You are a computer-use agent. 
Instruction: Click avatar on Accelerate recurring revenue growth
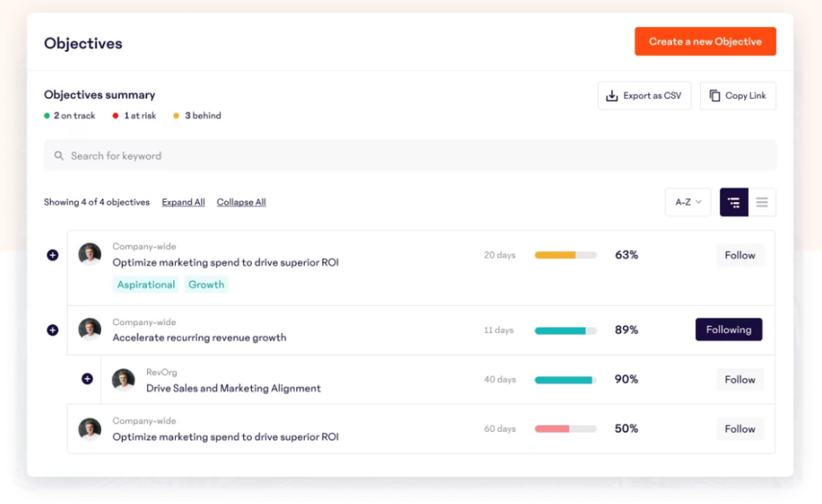tap(90, 330)
